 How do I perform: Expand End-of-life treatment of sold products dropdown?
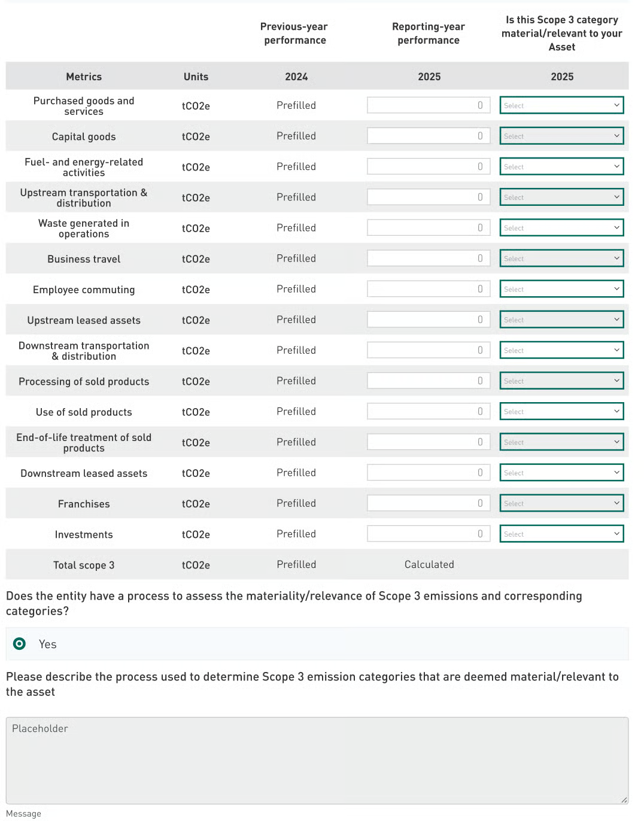[x=561, y=442]
